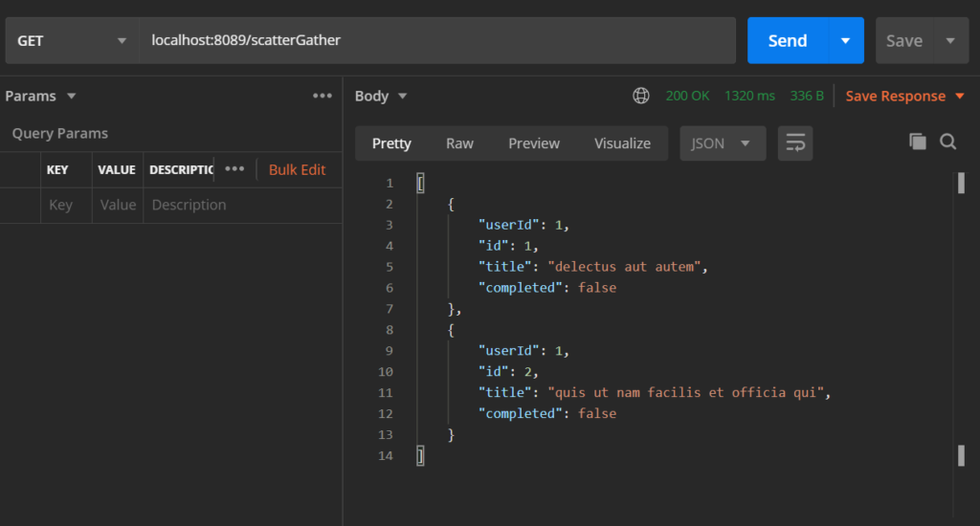Screen dimensions: 980x526
Task: Switch to the Visualize tab
Action: 622,143
